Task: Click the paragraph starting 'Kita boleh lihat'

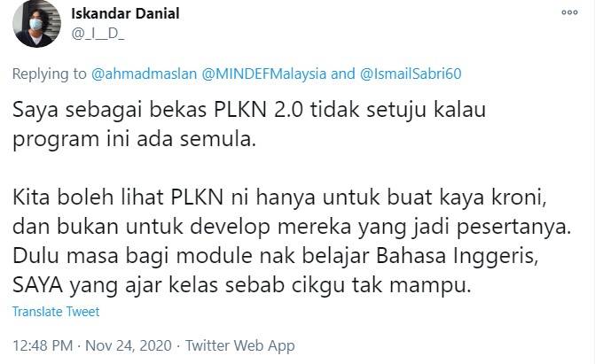Action: pyautogui.click(x=292, y=241)
